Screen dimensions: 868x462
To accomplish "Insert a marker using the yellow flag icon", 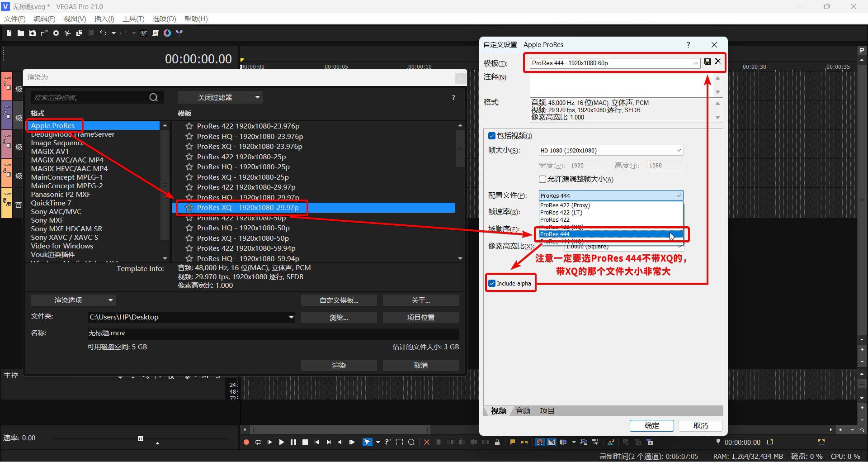I will click(x=512, y=442).
